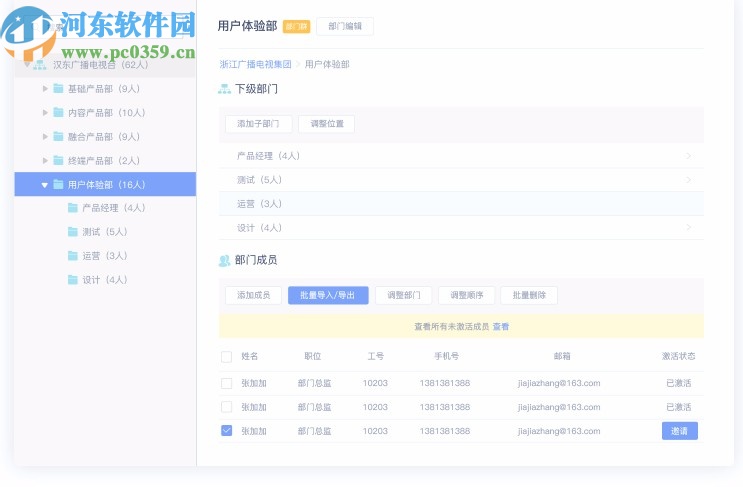Image resolution: width=743 pixels, height=487 pixels.
Task: Click the 设计 folder icon in sidebar
Action: click(x=72, y=280)
